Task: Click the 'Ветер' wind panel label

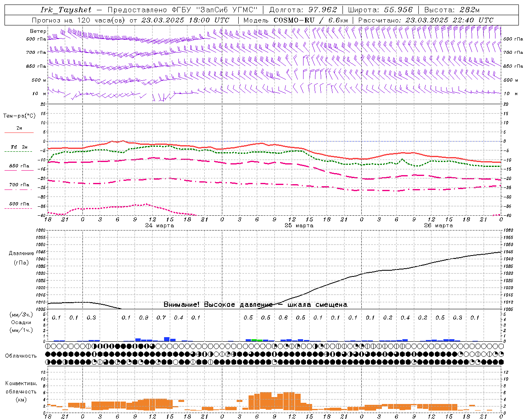Action: 38,31
